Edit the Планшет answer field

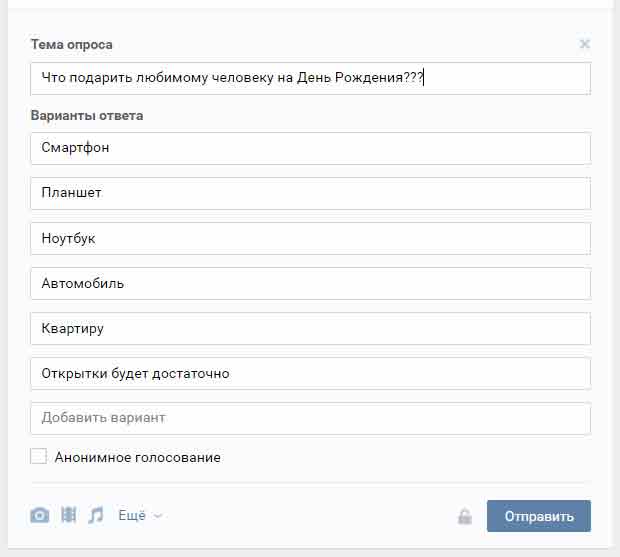(310, 193)
